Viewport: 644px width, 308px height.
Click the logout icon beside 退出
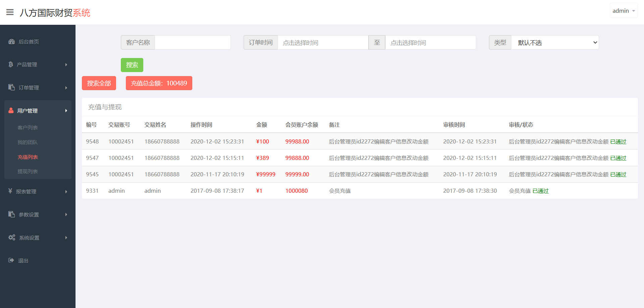pos(11,260)
